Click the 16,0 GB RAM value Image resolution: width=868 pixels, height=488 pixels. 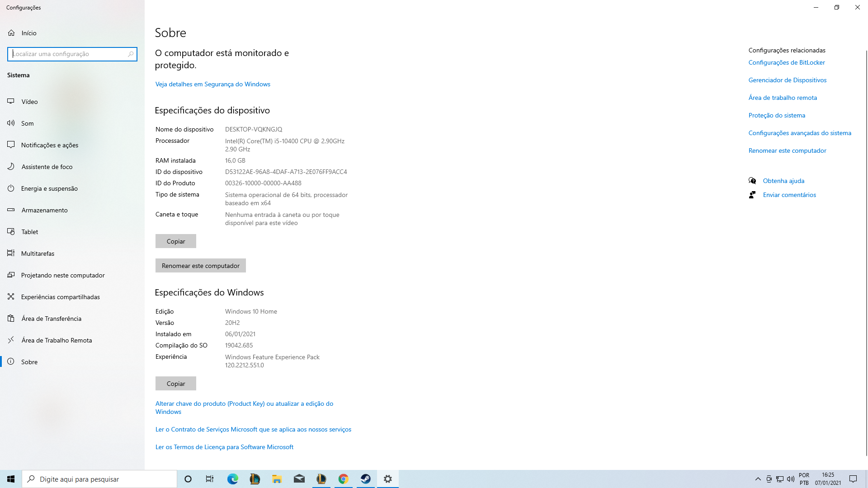click(x=235, y=161)
